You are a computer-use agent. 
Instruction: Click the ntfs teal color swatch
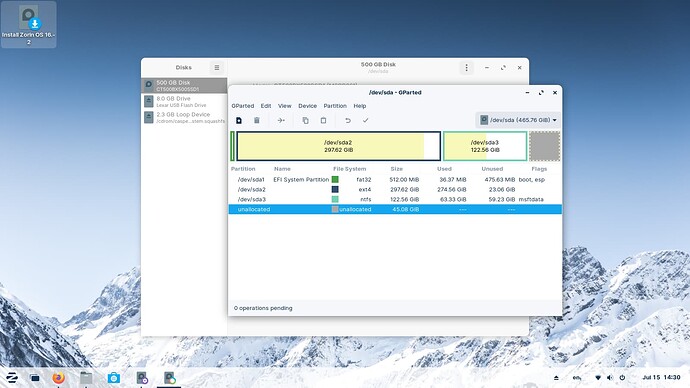point(335,199)
